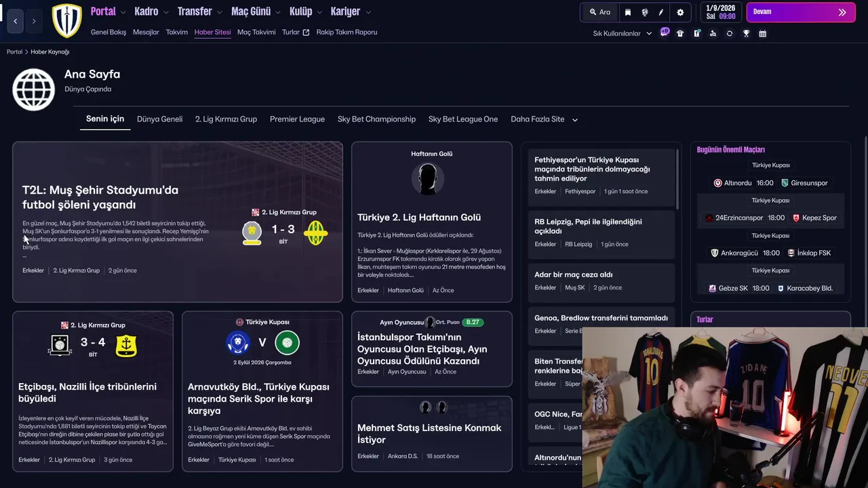868x488 pixels.
Task: Open Takvim submenu item
Action: [177, 32]
